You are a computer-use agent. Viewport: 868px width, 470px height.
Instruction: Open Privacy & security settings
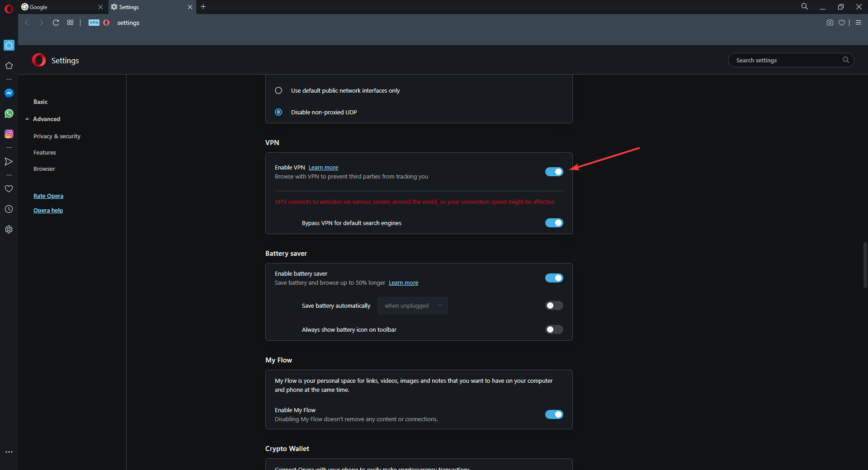coord(57,136)
